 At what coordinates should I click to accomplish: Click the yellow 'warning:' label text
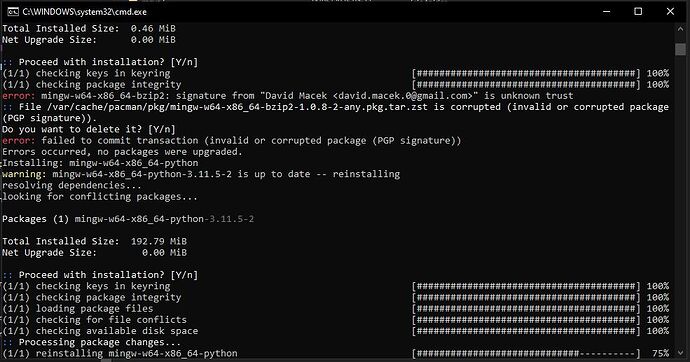[x=24, y=174]
